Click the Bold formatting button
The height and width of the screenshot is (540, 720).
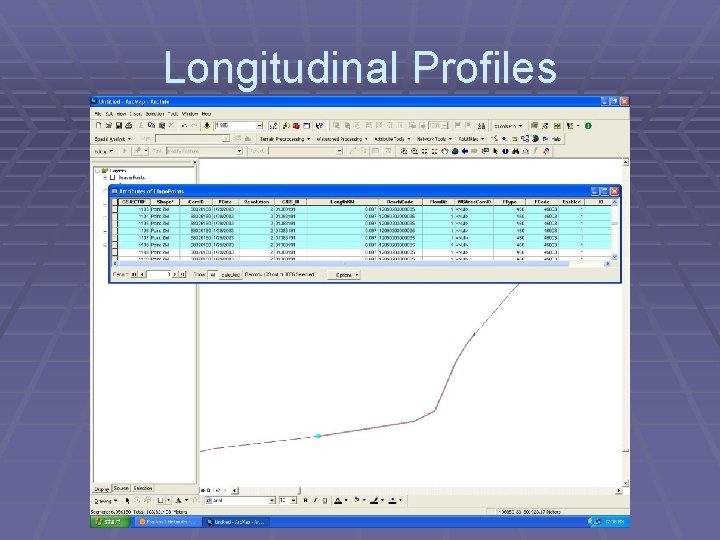[x=305, y=501]
